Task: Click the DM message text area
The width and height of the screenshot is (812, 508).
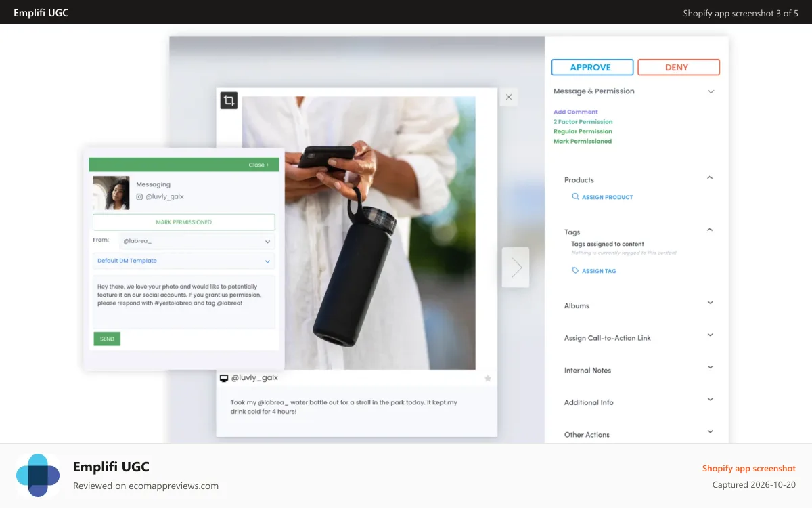Action: (183, 301)
